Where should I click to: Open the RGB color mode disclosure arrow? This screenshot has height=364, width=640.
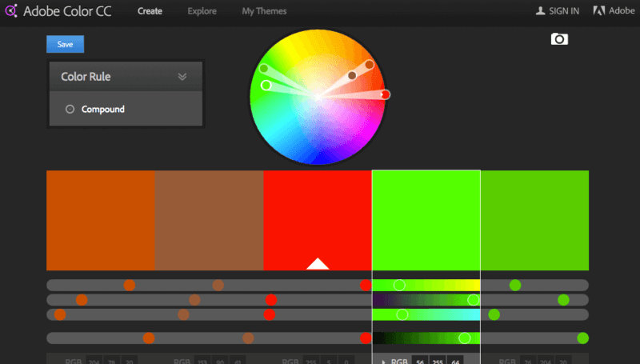click(x=383, y=362)
